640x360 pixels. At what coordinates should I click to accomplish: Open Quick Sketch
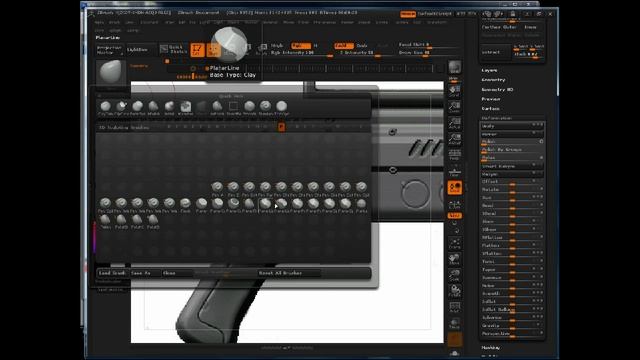174,49
